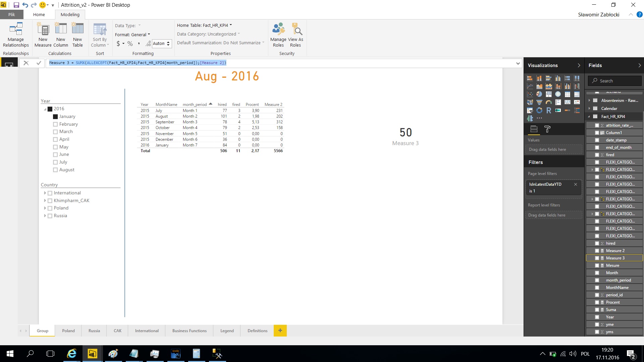Open the Home Table dropdown
Image resolution: width=644 pixels, height=362 pixels.
205,25
